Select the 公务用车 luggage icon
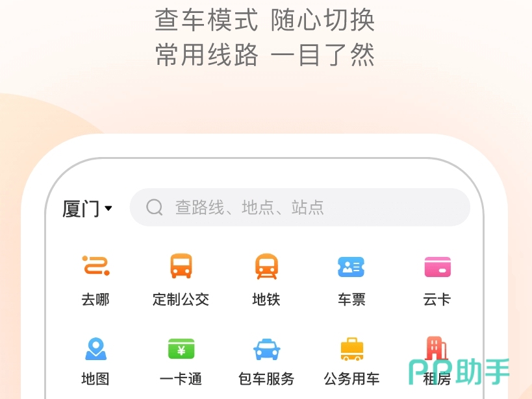This screenshot has height=399, width=532. (352, 349)
